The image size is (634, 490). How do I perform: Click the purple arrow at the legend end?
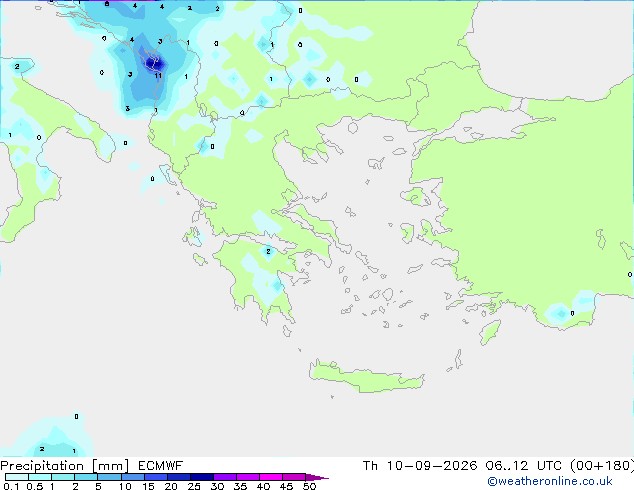[x=317, y=477]
